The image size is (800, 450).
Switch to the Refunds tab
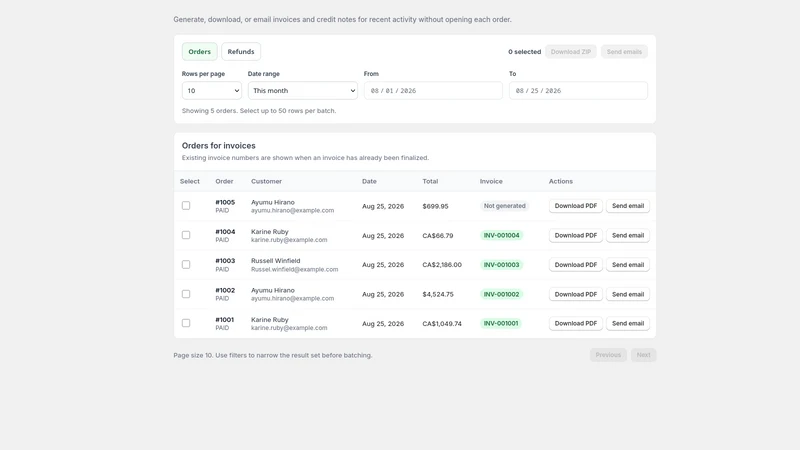tap(241, 52)
